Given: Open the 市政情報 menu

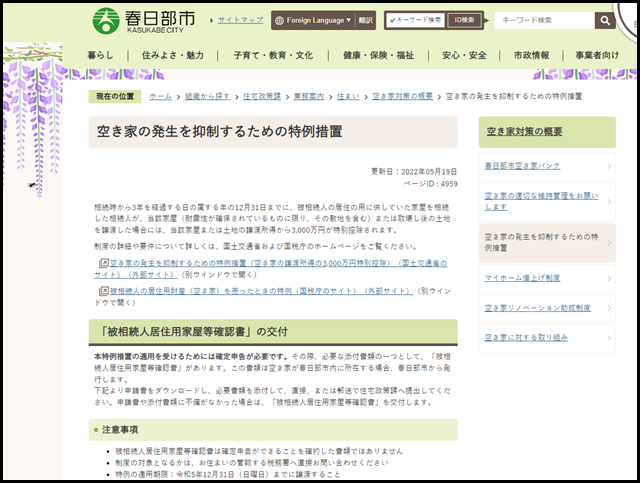Looking at the screenshot, I should coord(531,55).
